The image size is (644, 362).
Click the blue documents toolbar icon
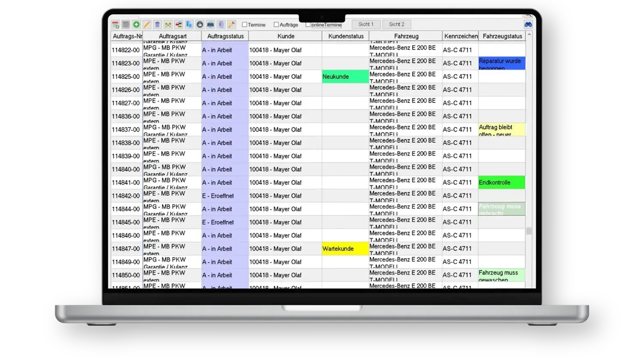coord(189,24)
